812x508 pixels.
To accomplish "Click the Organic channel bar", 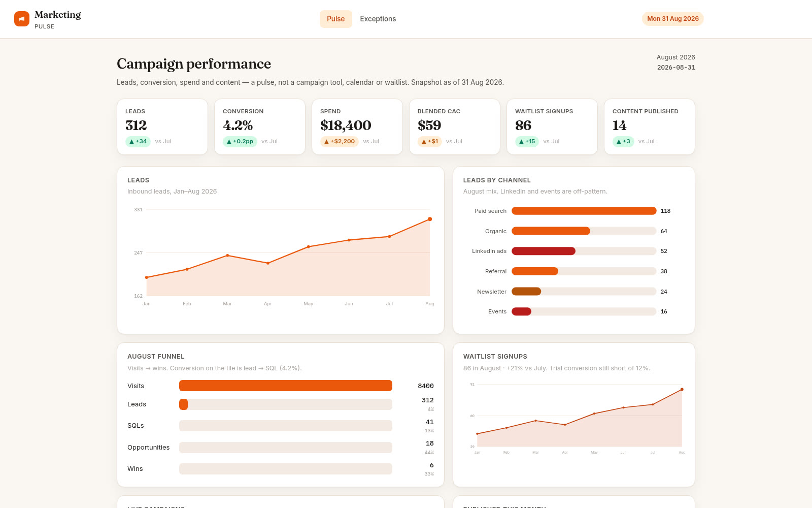I will (x=551, y=231).
